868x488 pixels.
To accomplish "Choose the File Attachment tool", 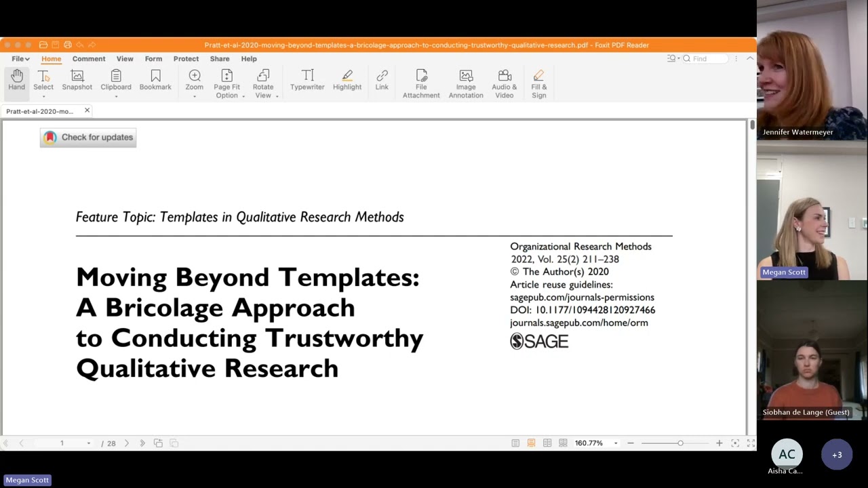I will [421, 83].
